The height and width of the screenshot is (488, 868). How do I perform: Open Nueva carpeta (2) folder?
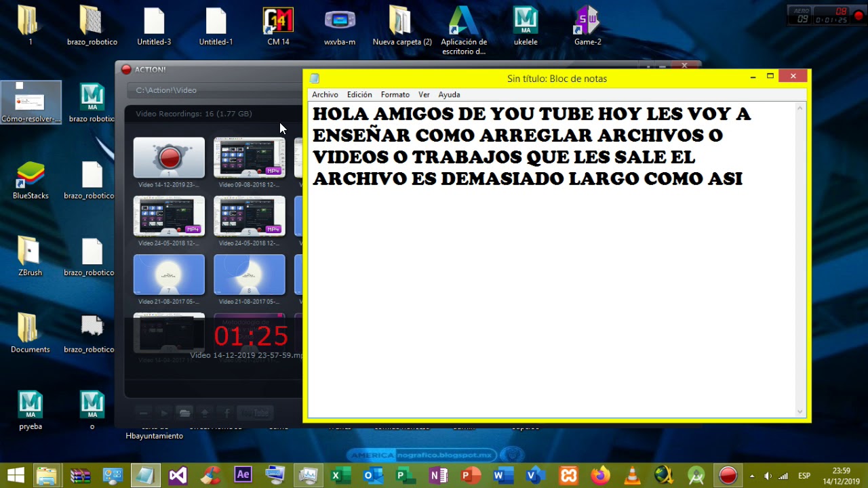(x=402, y=26)
